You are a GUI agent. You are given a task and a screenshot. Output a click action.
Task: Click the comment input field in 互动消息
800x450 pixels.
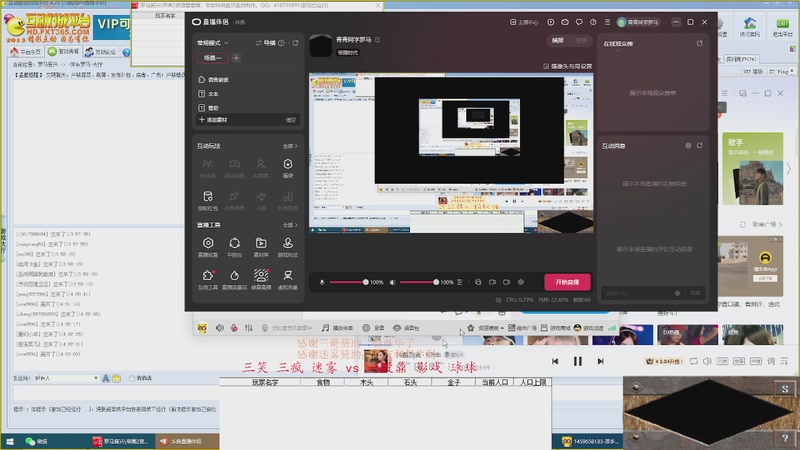point(638,293)
